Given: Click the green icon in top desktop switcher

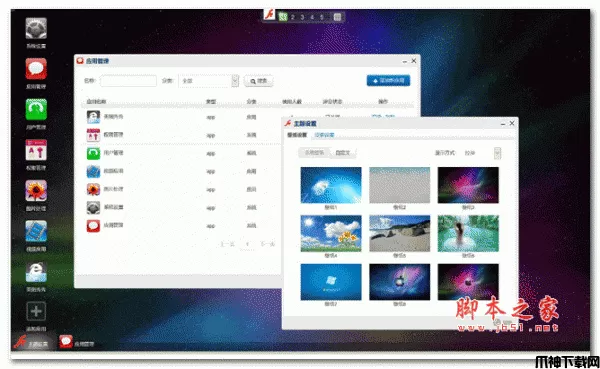Looking at the screenshot, I should point(283,17).
